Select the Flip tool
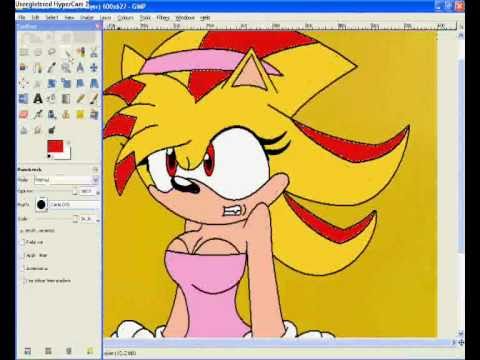480x360 pixels. 24,99
